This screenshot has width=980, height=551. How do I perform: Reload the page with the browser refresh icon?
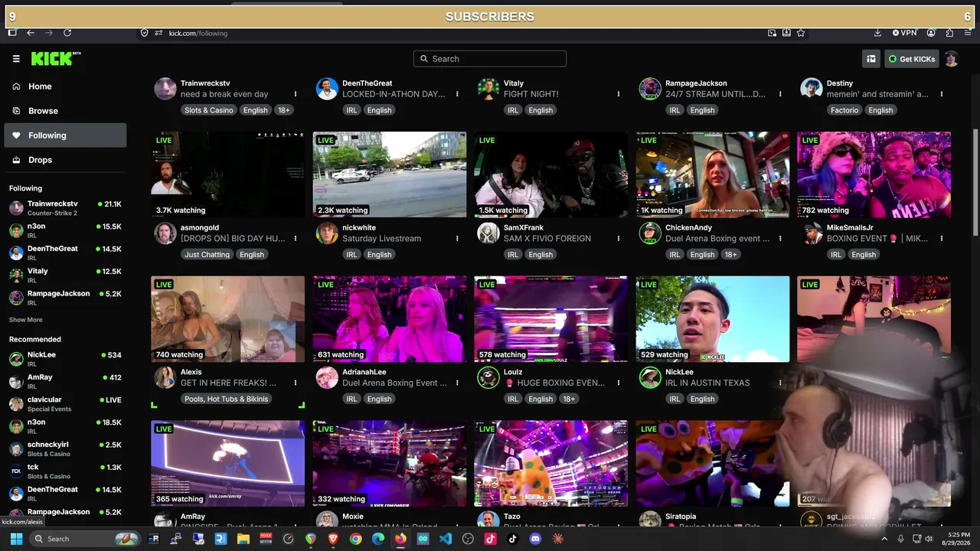pos(67,33)
